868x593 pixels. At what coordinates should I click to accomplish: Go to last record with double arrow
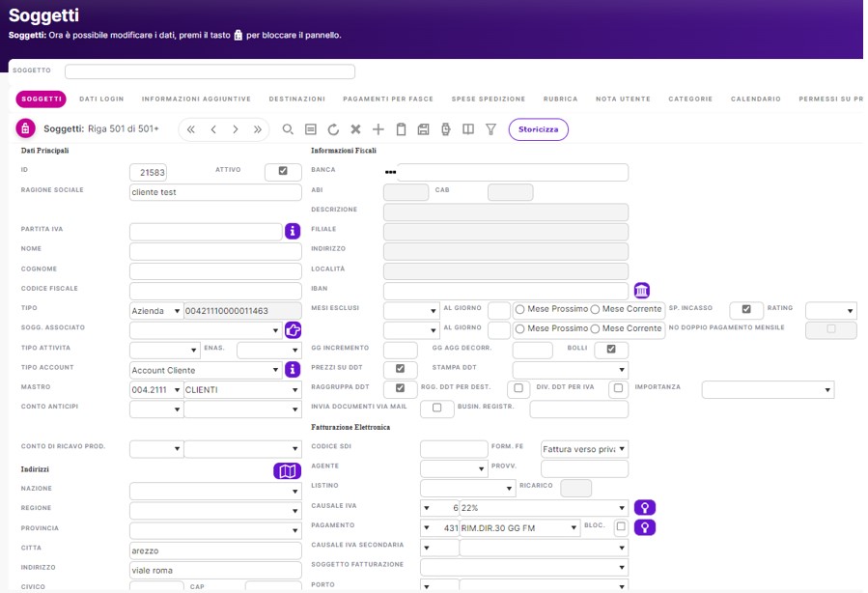(x=258, y=129)
